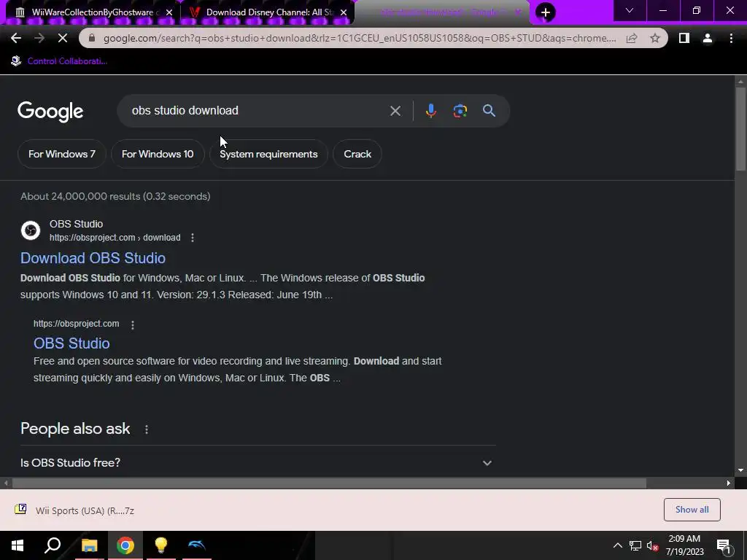
Task: Click the address bar URL
Action: [360, 38]
